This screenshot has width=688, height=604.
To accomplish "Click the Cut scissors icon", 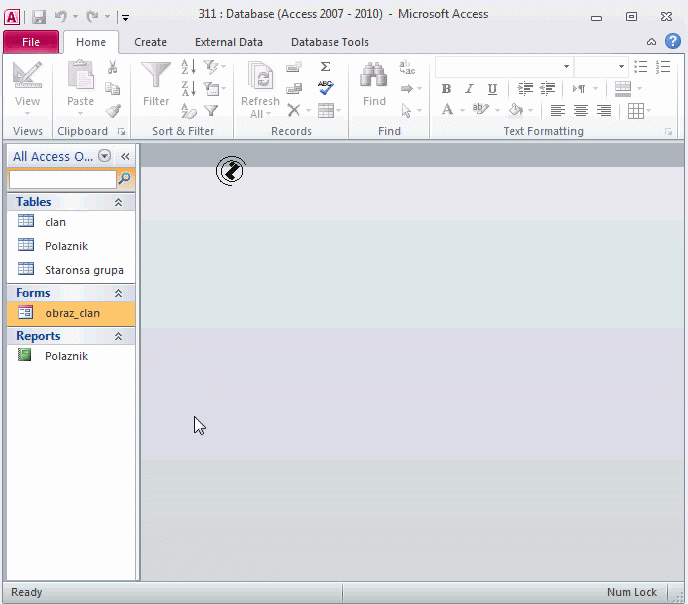I will click(x=113, y=67).
